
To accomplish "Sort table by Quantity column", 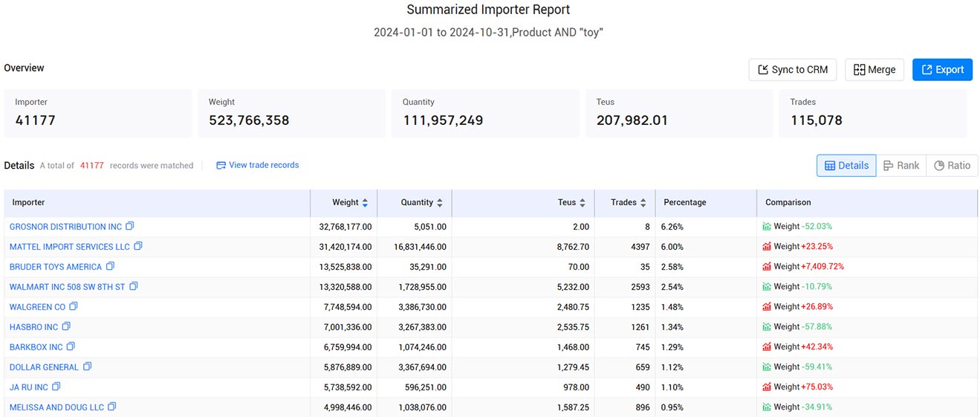I will tap(440, 202).
